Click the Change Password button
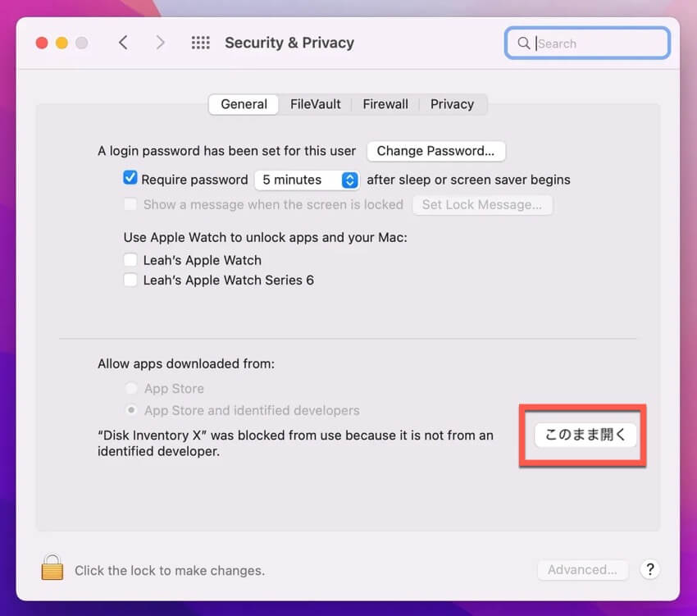 tap(435, 151)
